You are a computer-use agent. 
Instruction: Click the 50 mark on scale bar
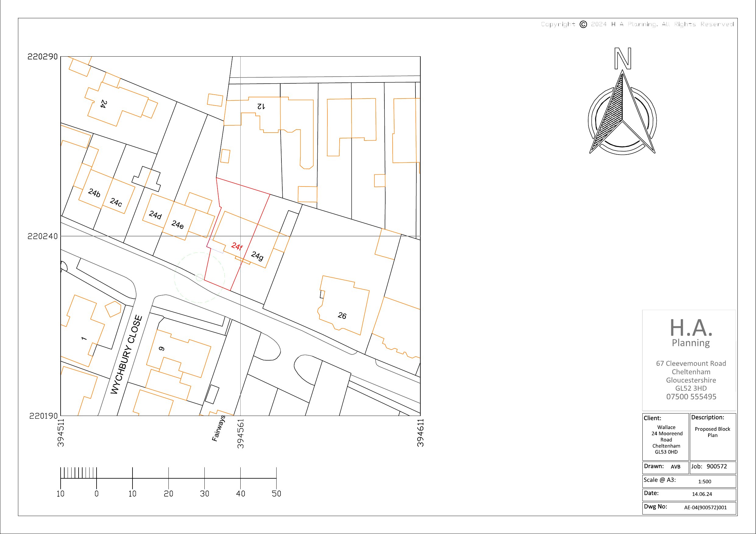[x=276, y=494]
